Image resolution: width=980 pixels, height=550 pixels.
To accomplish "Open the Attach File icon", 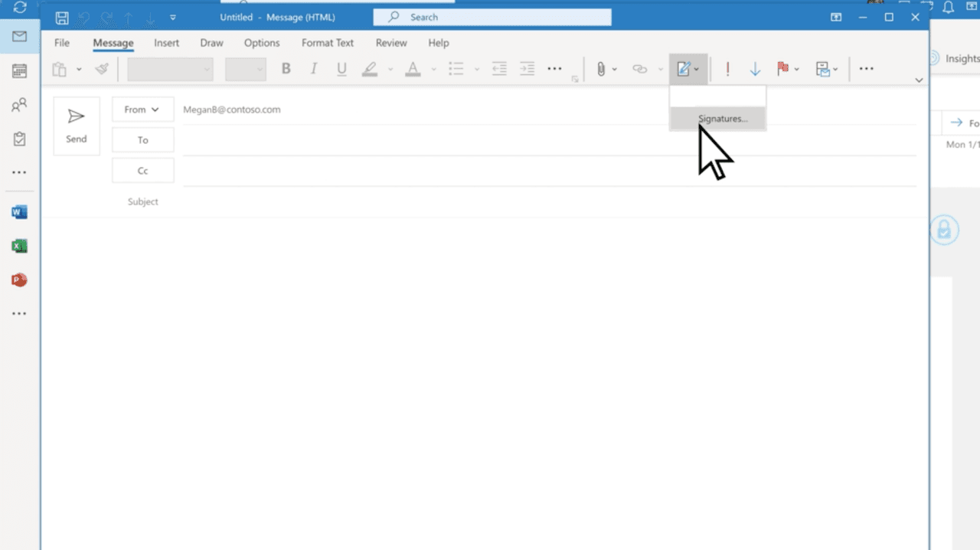I will [602, 69].
